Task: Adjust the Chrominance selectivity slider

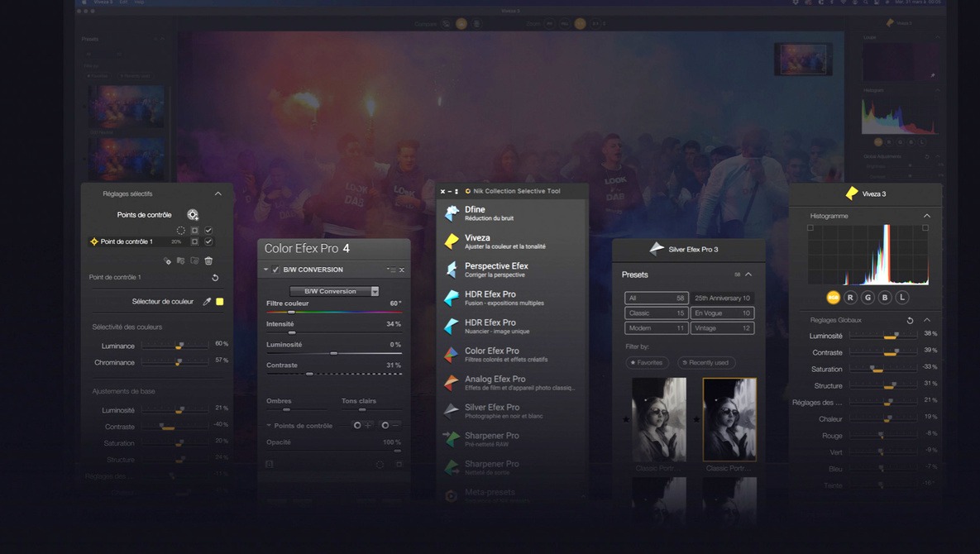Action: click(x=175, y=361)
